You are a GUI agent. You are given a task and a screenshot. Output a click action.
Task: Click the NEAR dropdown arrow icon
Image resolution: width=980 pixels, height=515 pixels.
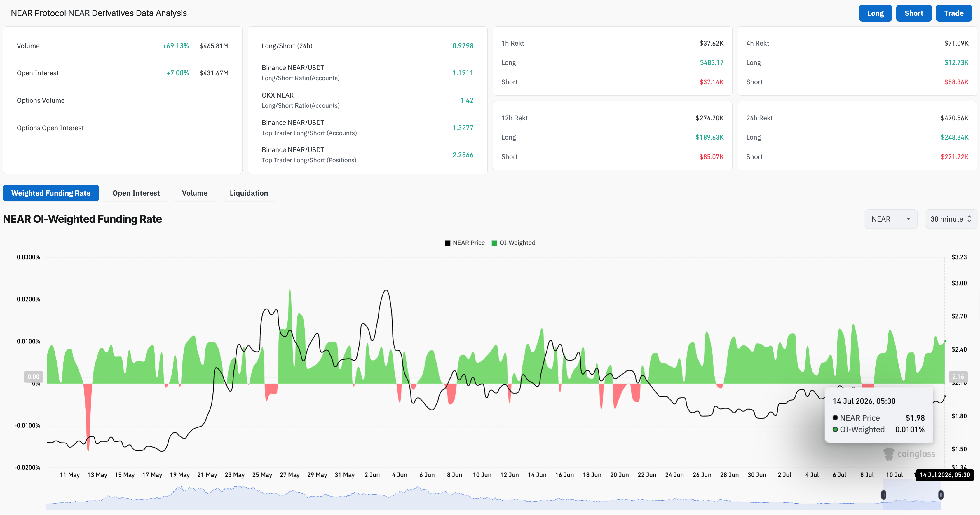click(908, 219)
